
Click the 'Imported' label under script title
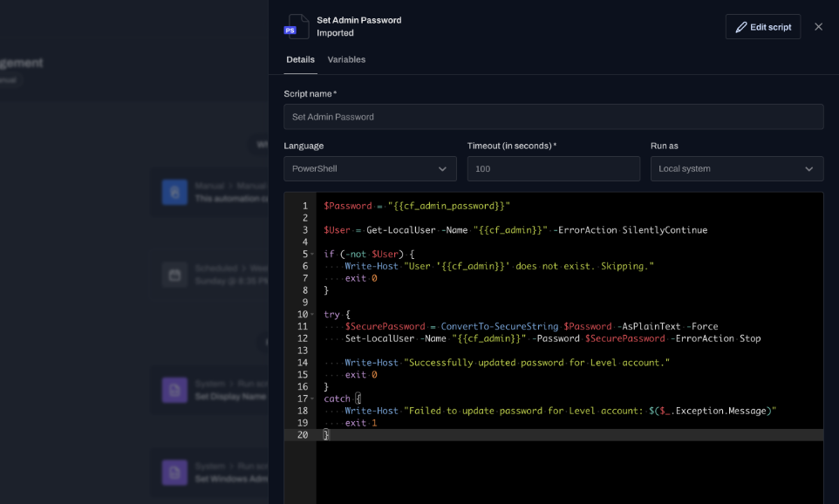(x=335, y=33)
